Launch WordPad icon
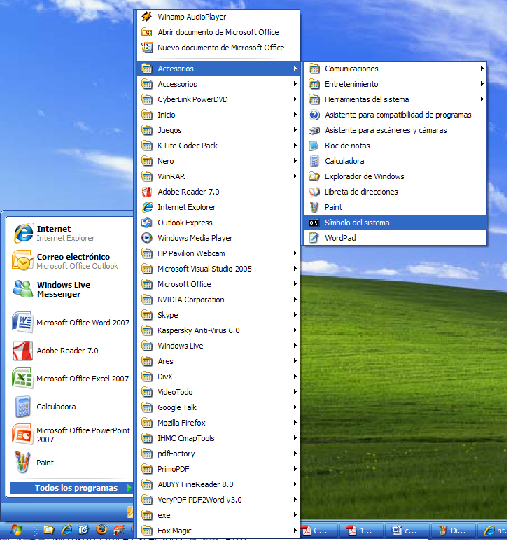 point(314,238)
